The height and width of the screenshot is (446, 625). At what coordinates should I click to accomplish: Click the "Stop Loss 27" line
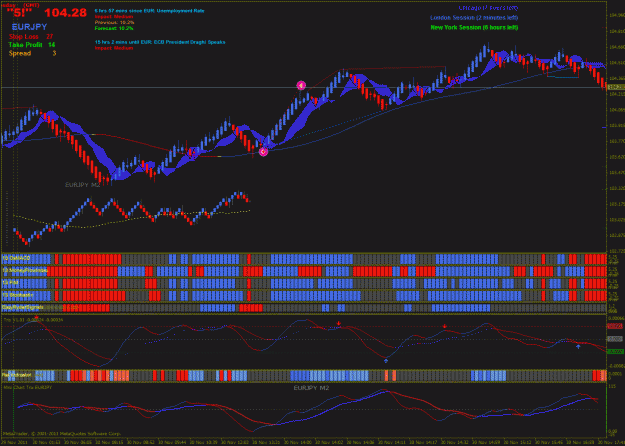coord(31,36)
